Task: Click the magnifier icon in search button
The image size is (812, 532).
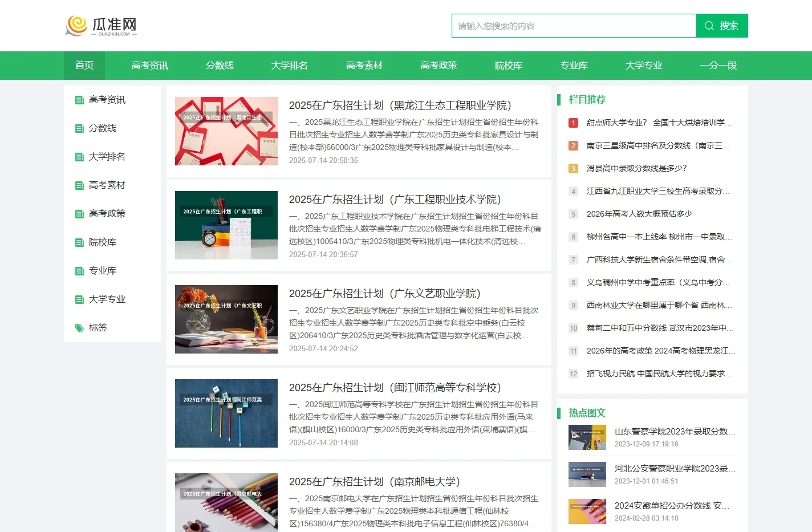Action: point(709,26)
